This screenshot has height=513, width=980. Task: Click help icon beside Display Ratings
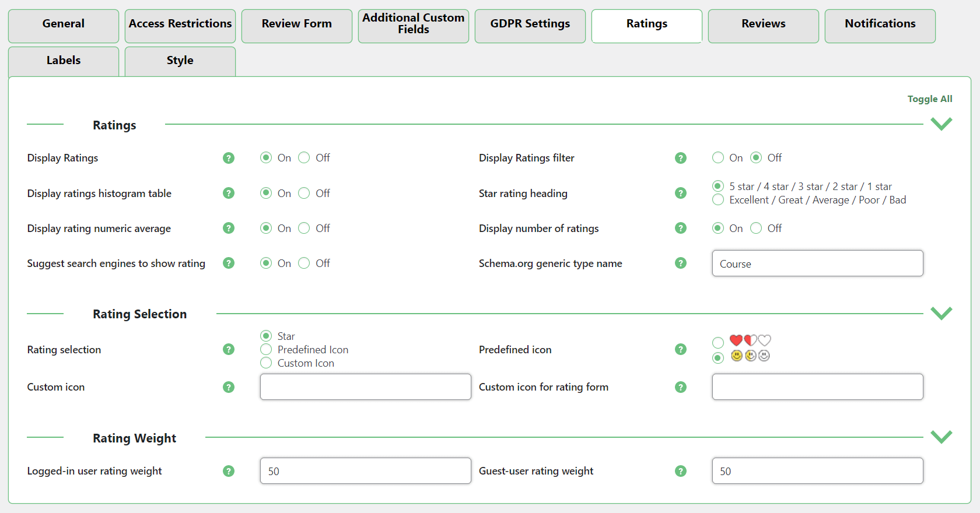point(229,158)
